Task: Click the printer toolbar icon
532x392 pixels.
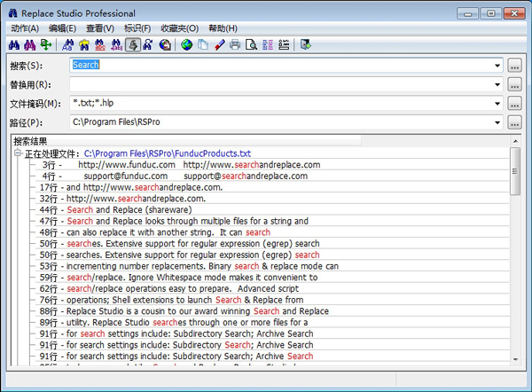Action: pos(235,45)
